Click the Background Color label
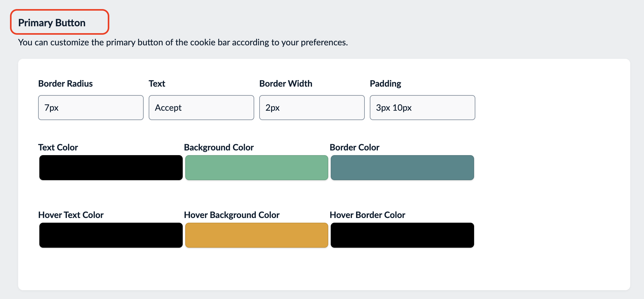The height and width of the screenshot is (299, 644). click(x=219, y=147)
